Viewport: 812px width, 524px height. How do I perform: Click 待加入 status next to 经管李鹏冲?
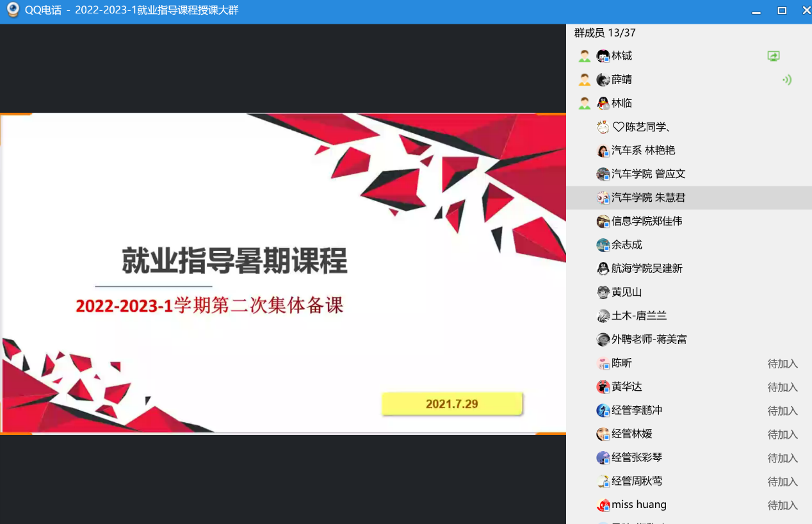[783, 411]
